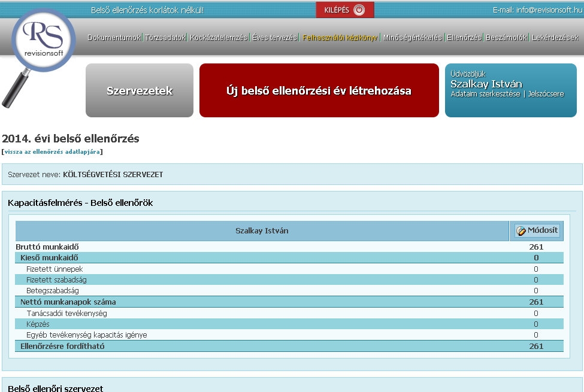Select the Ellenőrzésre fordítható row label

point(62,346)
